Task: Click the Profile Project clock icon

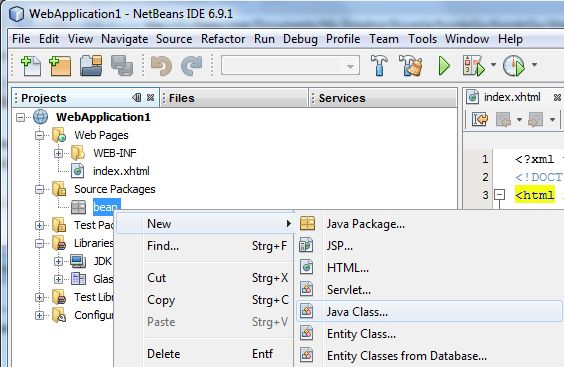Action: [x=514, y=65]
